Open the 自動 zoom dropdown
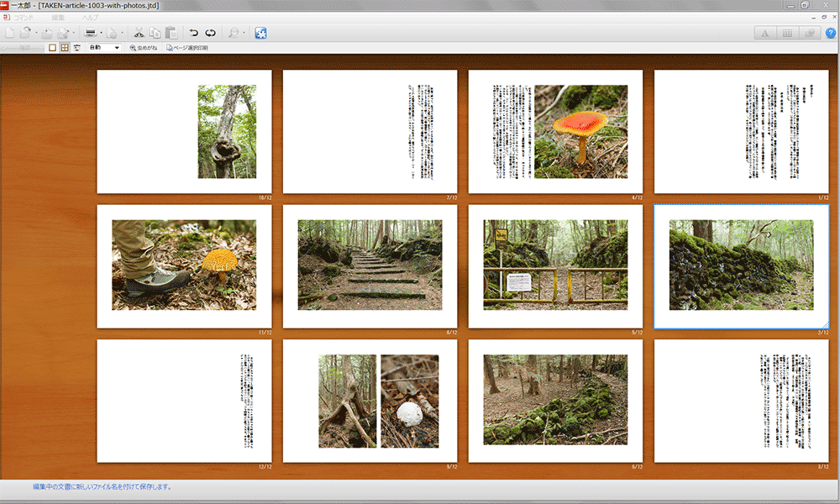The image size is (840, 504). [x=104, y=48]
